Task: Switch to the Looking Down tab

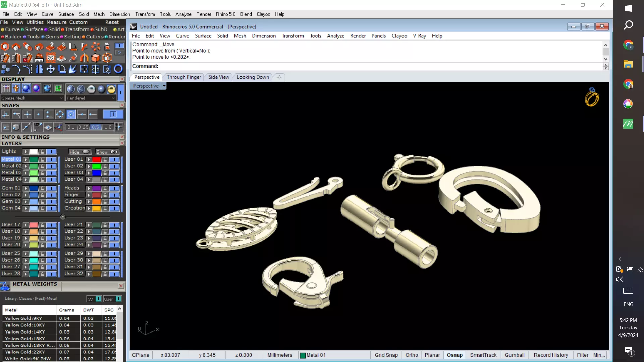Action: click(x=253, y=77)
